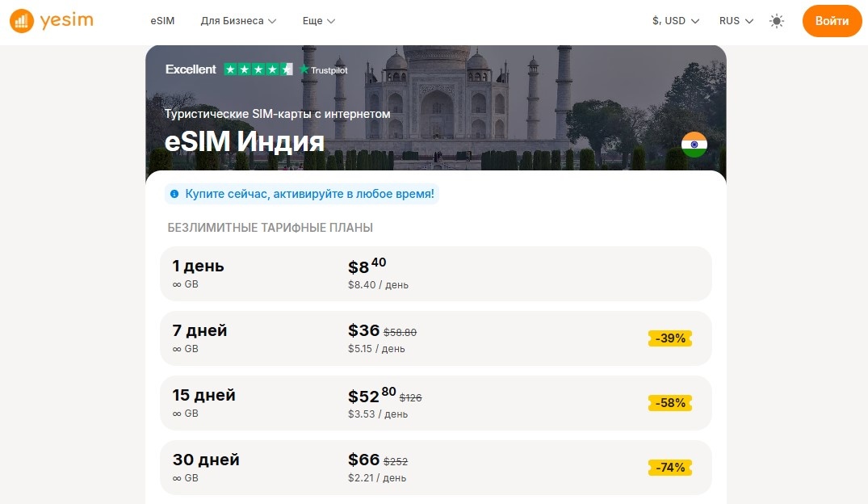Open the USD currency dropdown
The height and width of the screenshot is (504, 868).
pyautogui.click(x=676, y=21)
